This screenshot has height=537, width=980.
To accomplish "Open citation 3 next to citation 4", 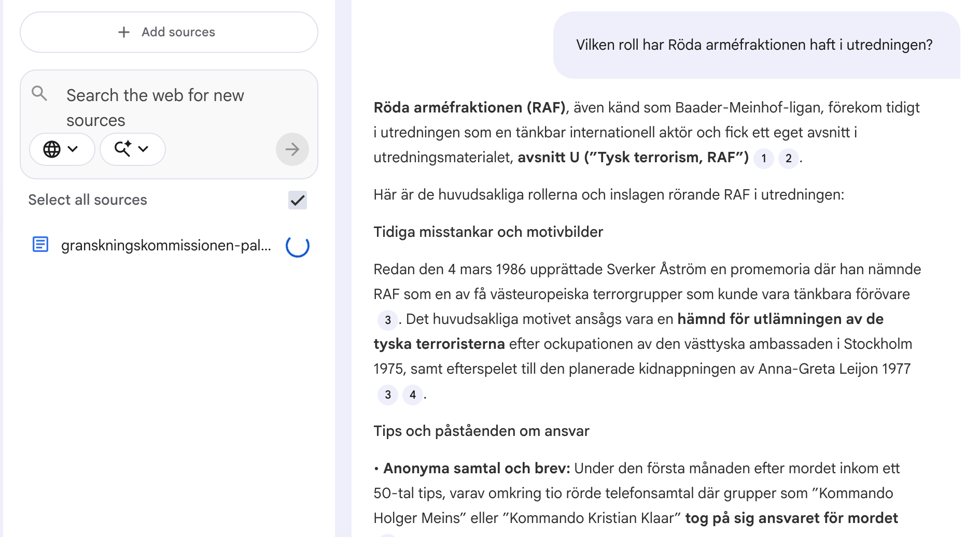I will click(x=387, y=395).
